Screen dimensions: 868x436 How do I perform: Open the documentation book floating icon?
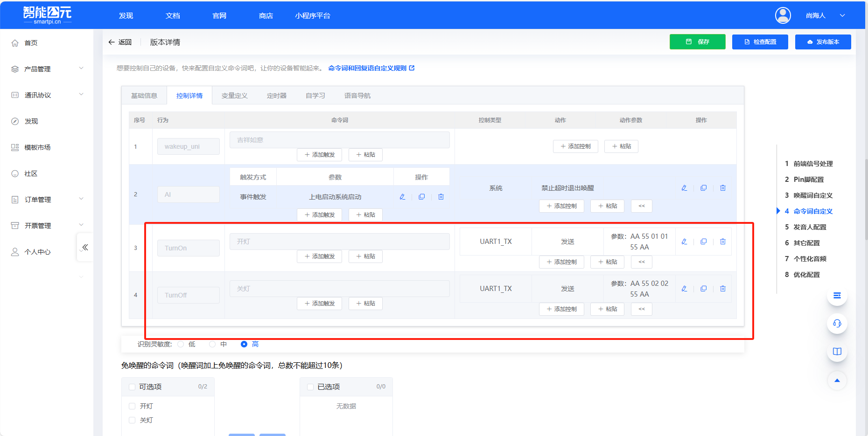point(837,352)
